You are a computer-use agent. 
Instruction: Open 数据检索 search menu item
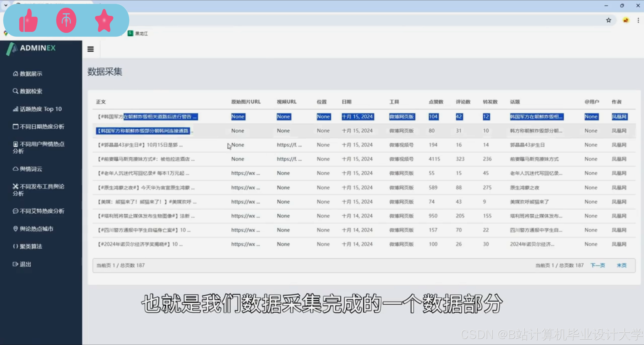coord(27,91)
